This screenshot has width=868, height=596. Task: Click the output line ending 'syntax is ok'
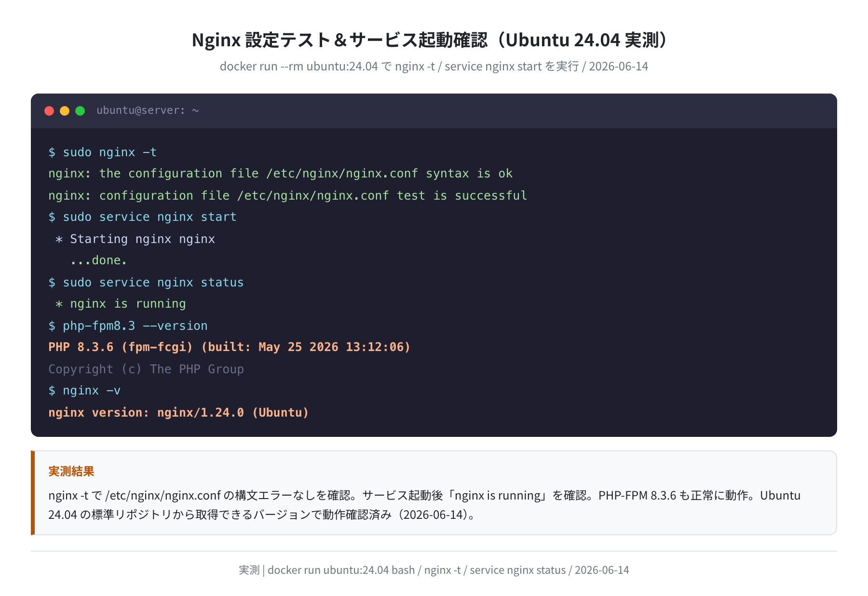[x=280, y=174]
